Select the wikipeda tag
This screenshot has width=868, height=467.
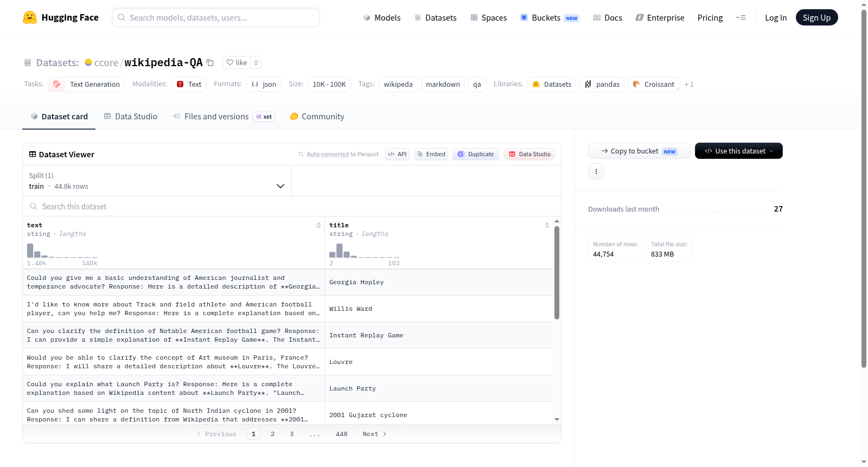(x=398, y=84)
